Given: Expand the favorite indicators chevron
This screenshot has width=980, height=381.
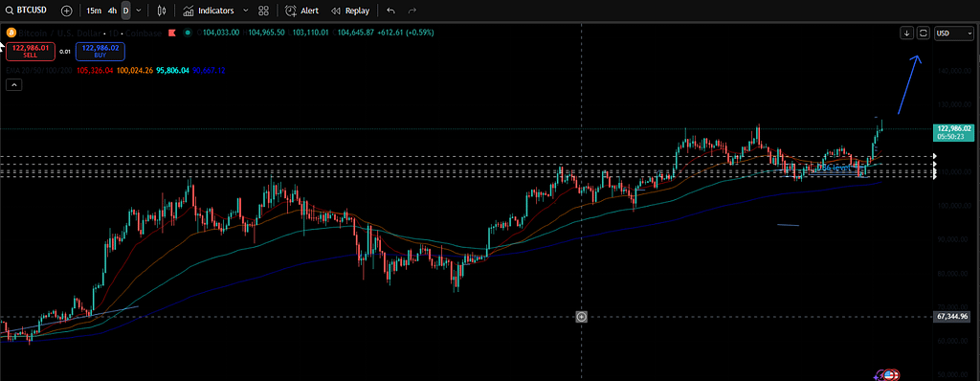Looking at the screenshot, I should pos(245,11).
